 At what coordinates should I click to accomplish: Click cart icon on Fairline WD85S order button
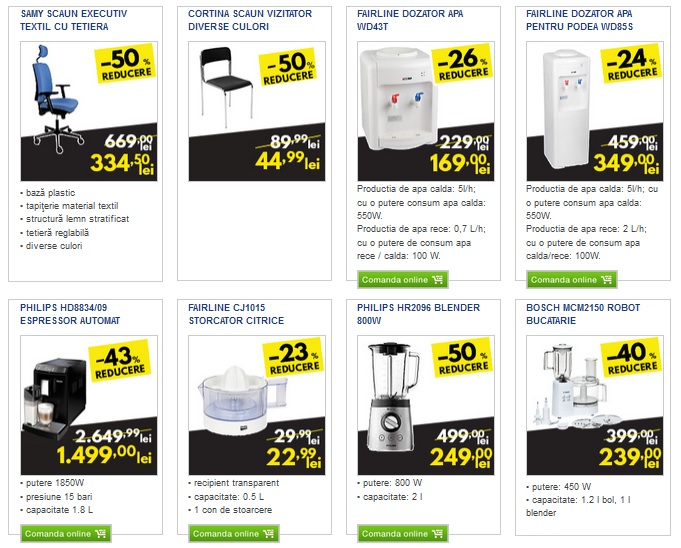[607, 280]
